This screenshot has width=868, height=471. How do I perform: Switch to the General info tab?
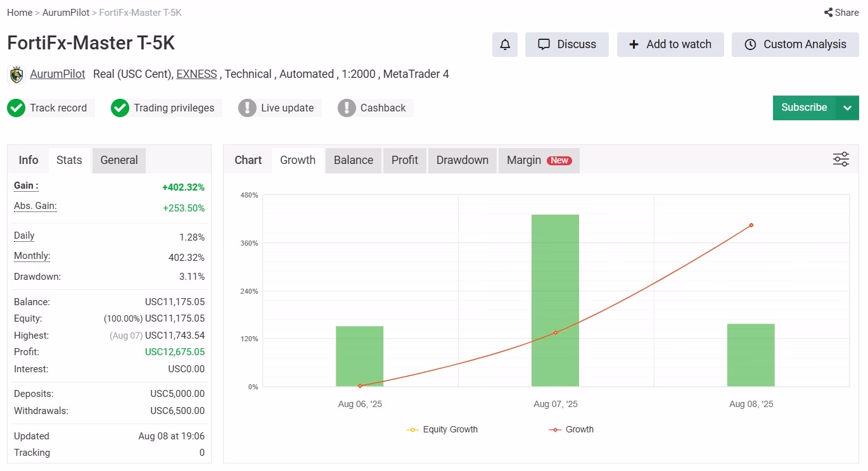coord(119,160)
